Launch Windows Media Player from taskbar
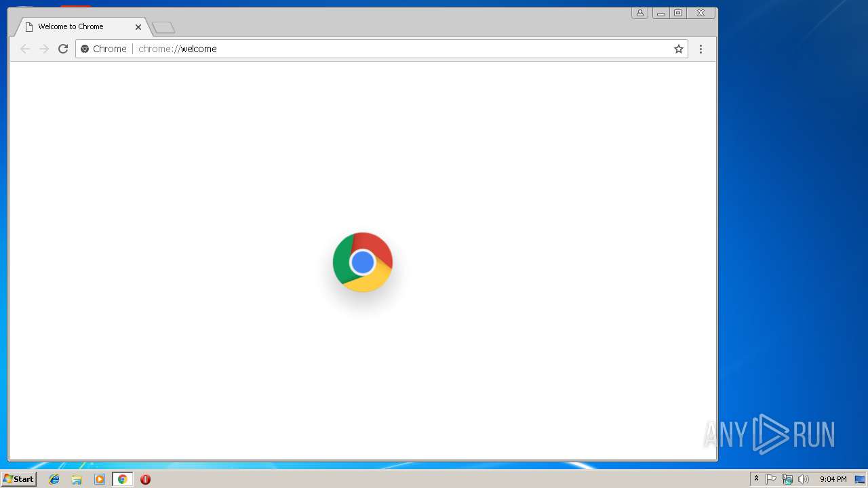This screenshot has width=868, height=488. click(x=100, y=479)
